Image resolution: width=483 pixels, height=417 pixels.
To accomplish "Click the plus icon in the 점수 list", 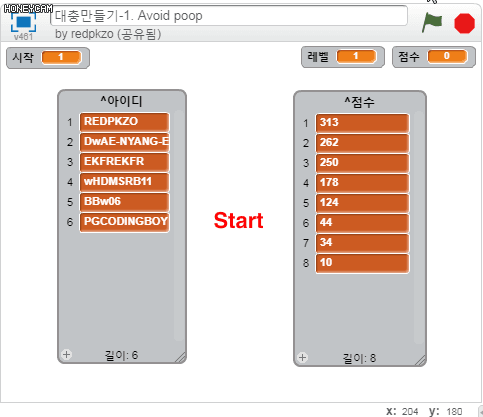I will point(302,357).
